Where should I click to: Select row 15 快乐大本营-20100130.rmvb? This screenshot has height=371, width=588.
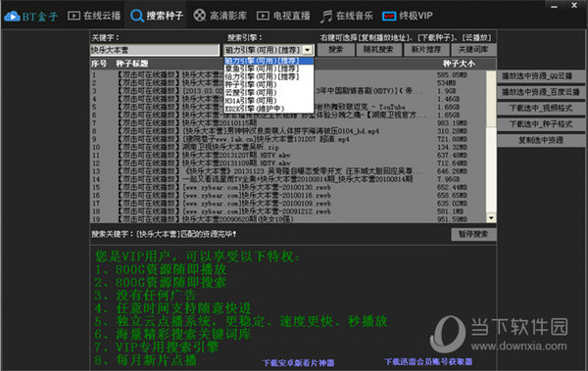(x=289, y=187)
